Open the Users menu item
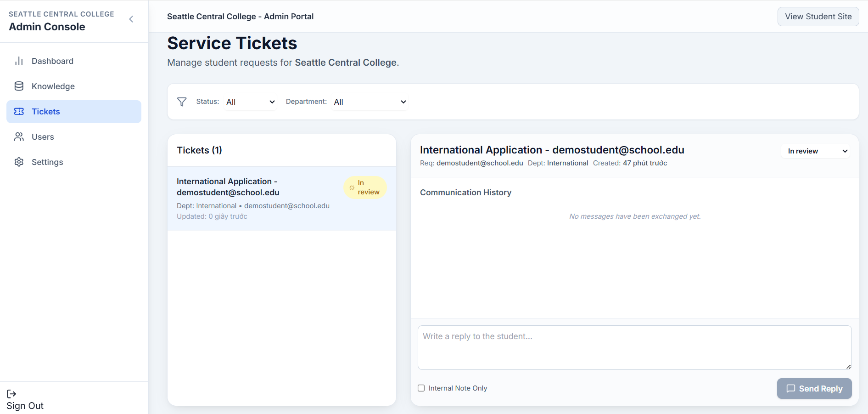This screenshot has height=414, width=868. tap(43, 137)
